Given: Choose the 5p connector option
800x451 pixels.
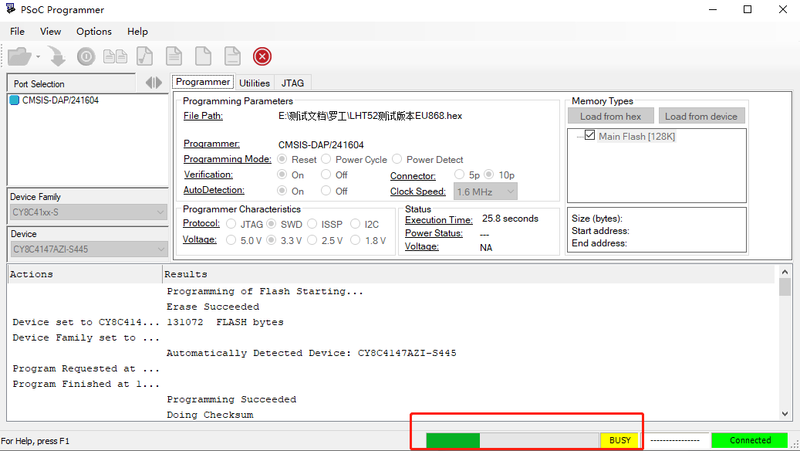Looking at the screenshot, I should tap(459, 174).
